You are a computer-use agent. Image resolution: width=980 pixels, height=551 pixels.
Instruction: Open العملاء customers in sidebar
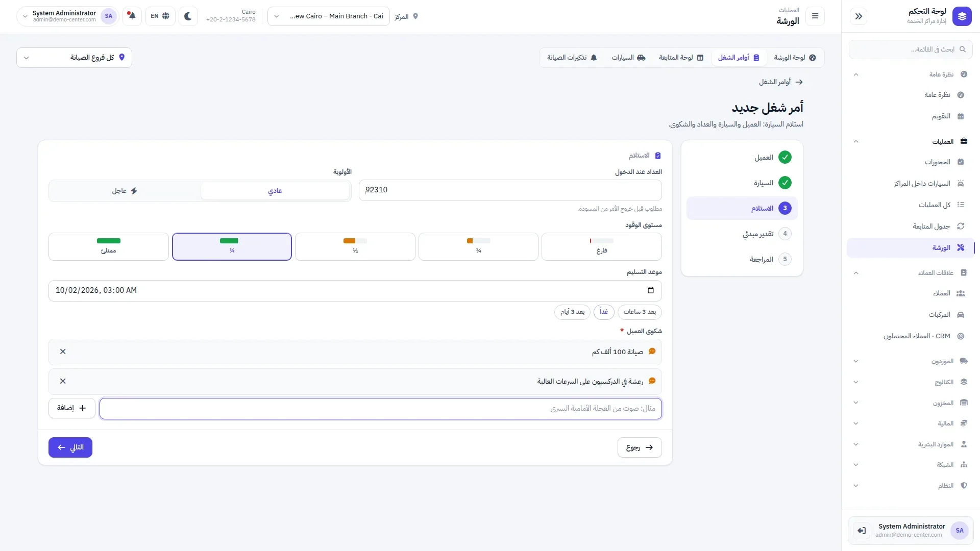(x=910, y=293)
